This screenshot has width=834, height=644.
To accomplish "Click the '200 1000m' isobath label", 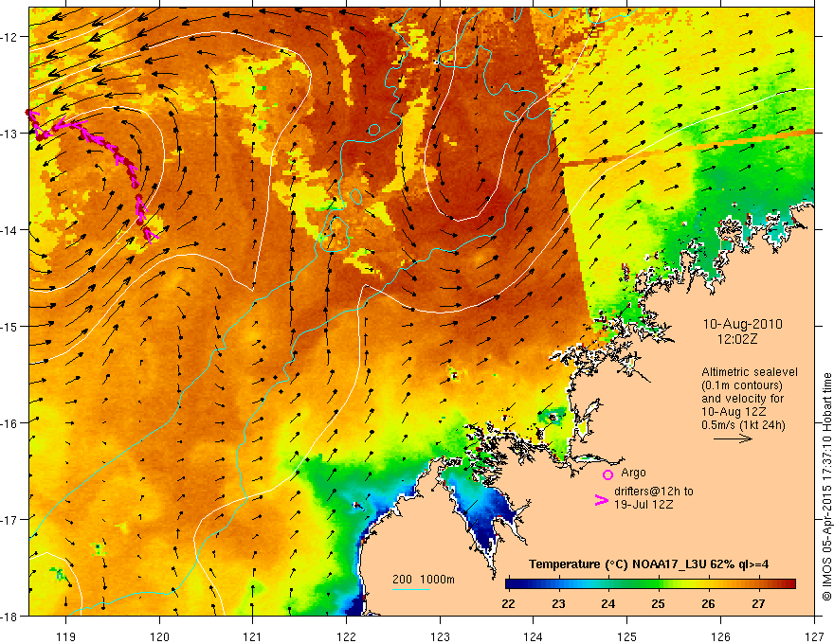I will 424,580.
